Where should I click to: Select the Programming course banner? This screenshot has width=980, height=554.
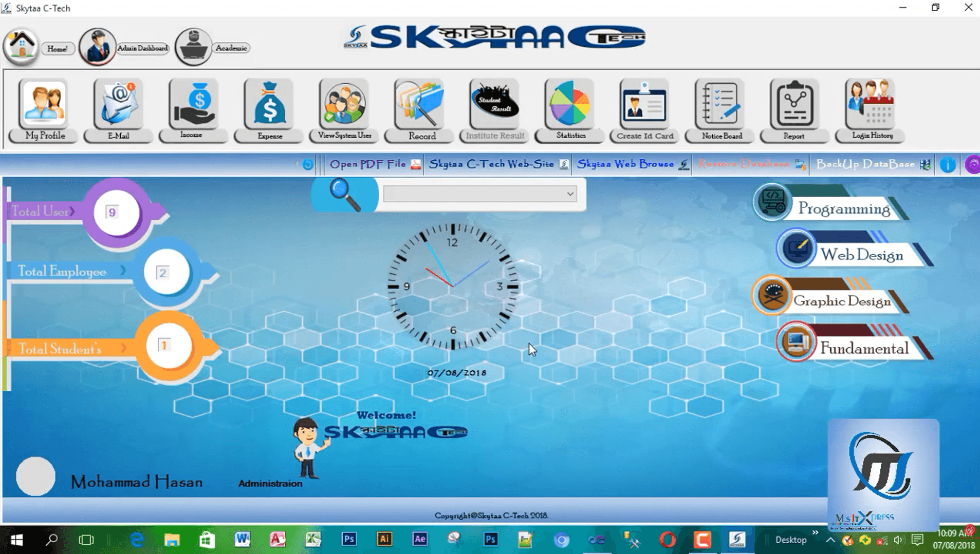pyautogui.click(x=830, y=204)
